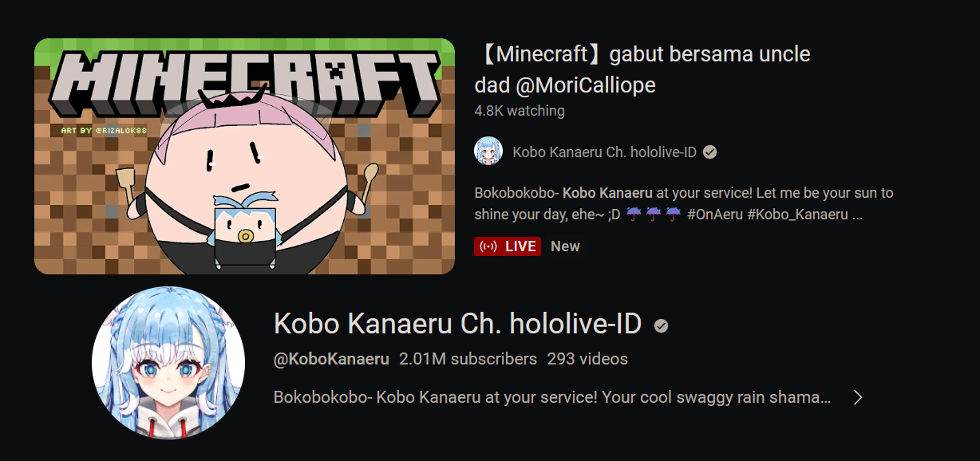Click the large round Kobo Kanaeru profile picture
Viewport: 980px width, 461px height.
[168, 362]
